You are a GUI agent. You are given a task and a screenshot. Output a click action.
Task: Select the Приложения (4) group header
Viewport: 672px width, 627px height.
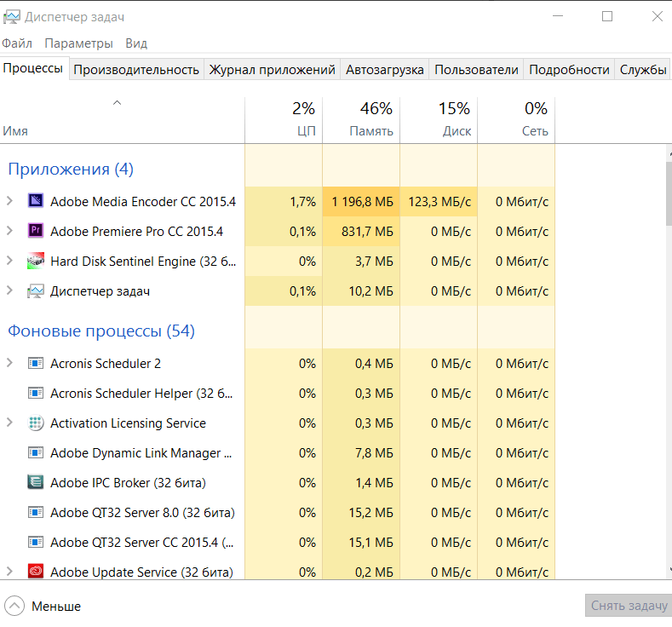(71, 169)
